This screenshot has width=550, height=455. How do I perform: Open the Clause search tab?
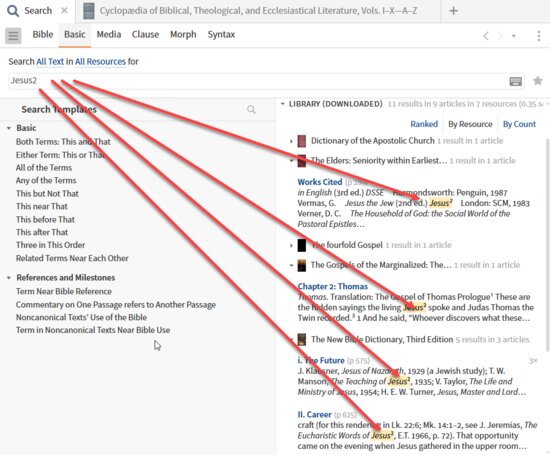click(145, 34)
